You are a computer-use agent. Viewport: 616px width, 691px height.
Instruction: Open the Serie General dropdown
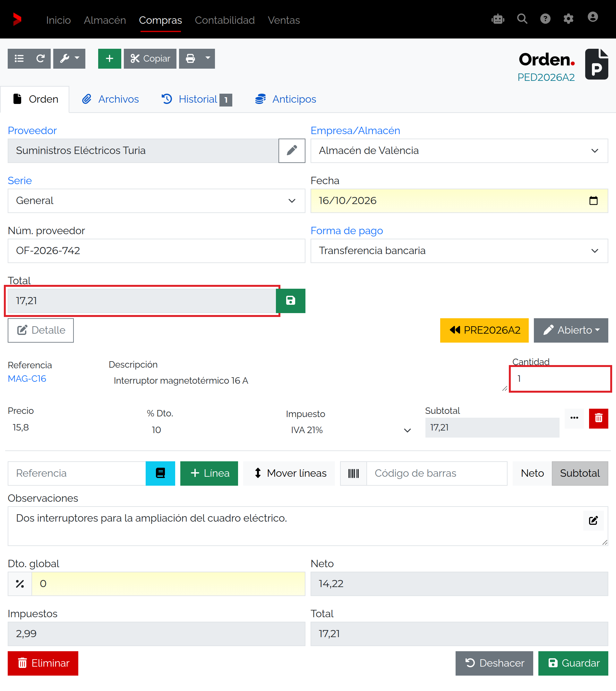point(156,201)
